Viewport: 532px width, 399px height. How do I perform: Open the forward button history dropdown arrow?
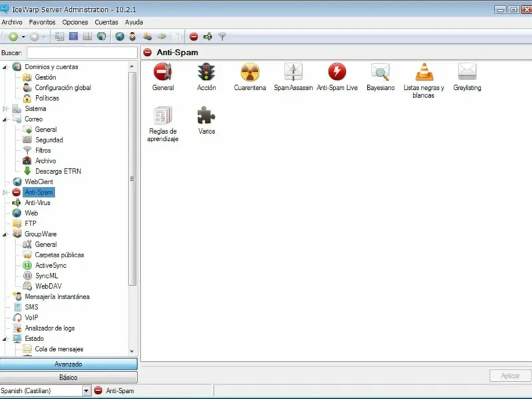click(44, 37)
